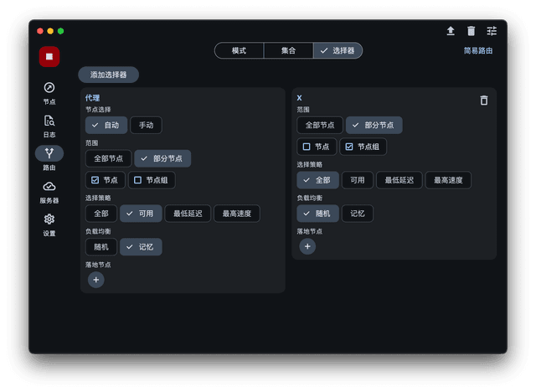
Task: Select 可用 strategy in X panel
Action: [358, 180]
